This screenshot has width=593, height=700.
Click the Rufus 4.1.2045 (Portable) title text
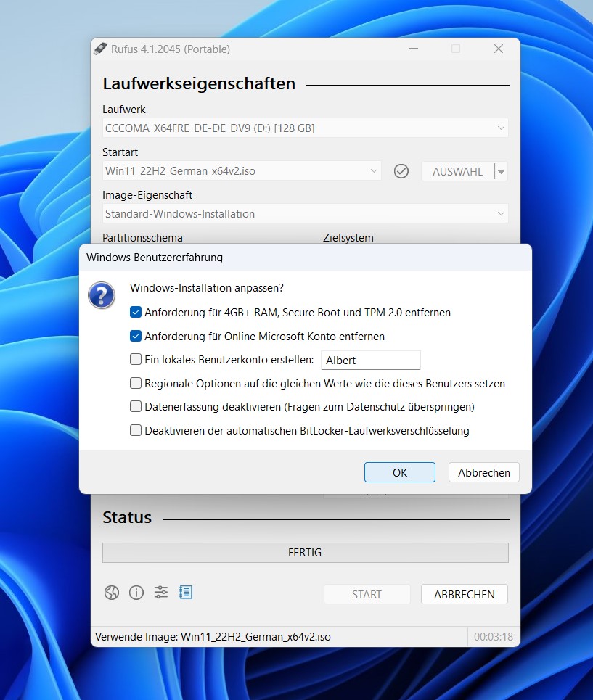(x=171, y=49)
